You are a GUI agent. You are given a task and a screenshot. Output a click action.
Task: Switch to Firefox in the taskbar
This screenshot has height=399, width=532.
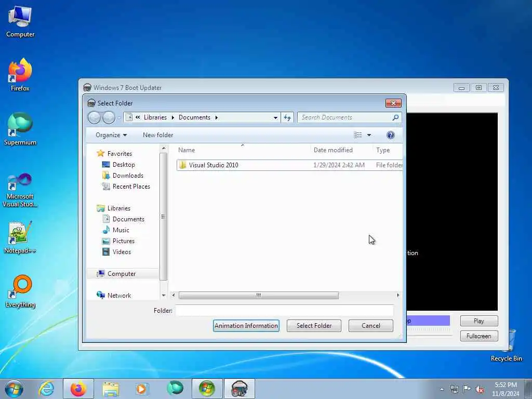pyautogui.click(x=78, y=389)
